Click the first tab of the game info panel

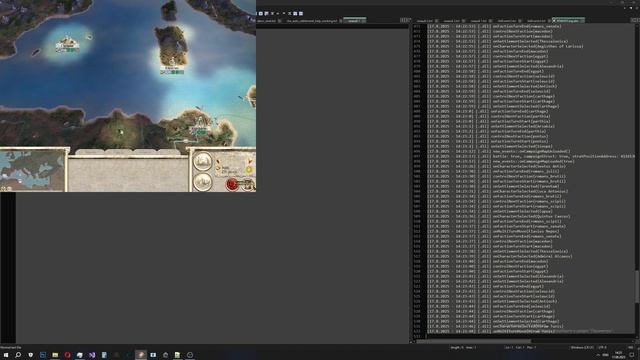point(89,152)
